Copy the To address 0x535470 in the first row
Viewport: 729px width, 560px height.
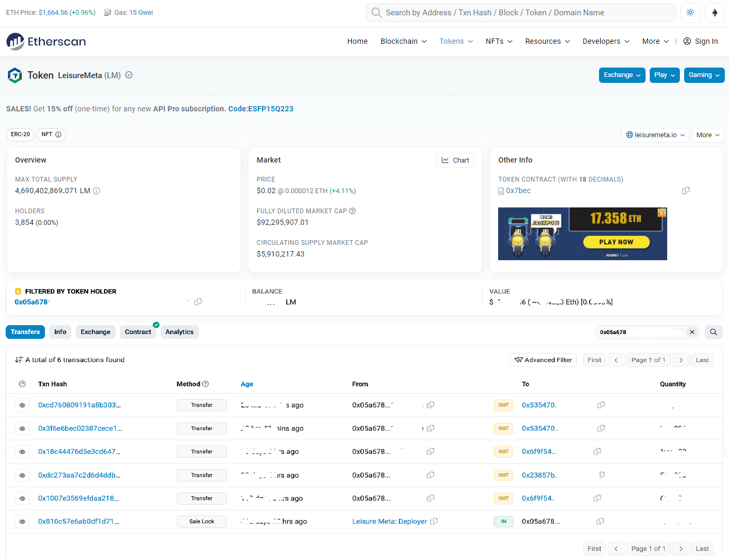point(601,405)
